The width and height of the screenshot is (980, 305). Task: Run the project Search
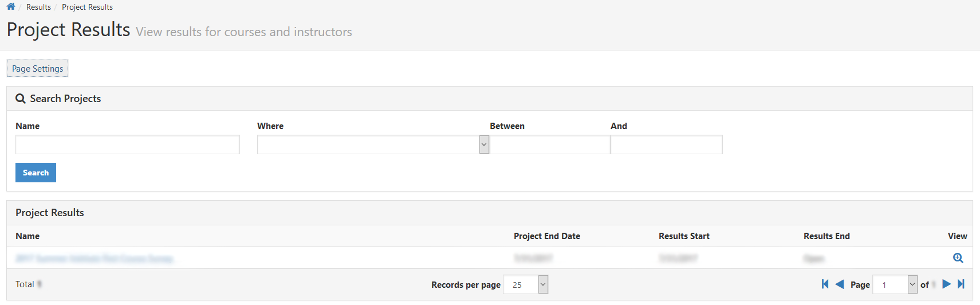click(36, 173)
